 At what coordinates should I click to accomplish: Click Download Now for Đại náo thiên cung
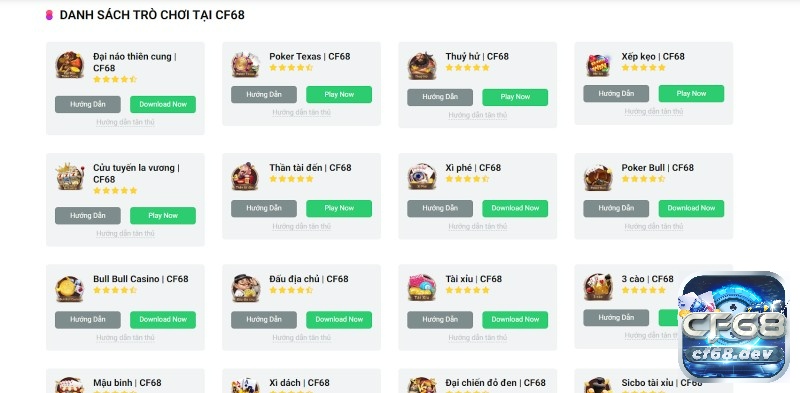163,104
